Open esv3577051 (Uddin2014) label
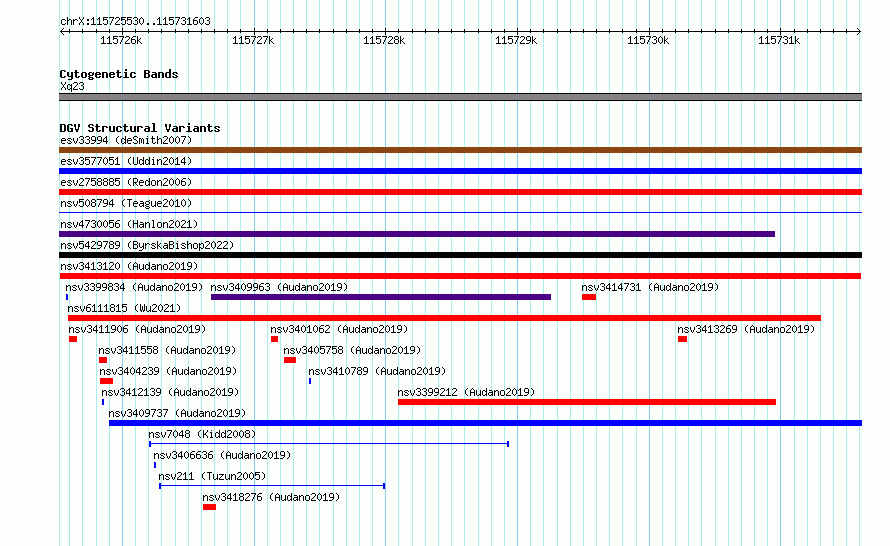The width and height of the screenshot is (890, 546). click(x=126, y=161)
